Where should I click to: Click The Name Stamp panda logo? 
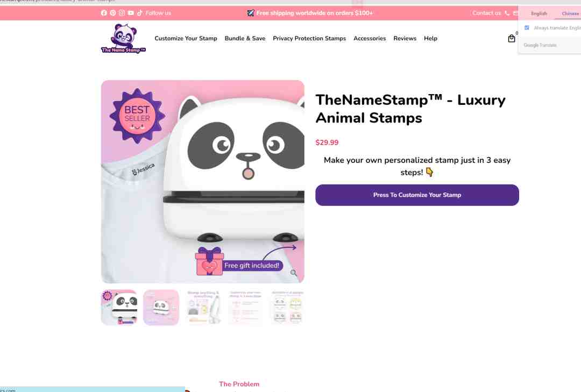(x=123, y=39)
